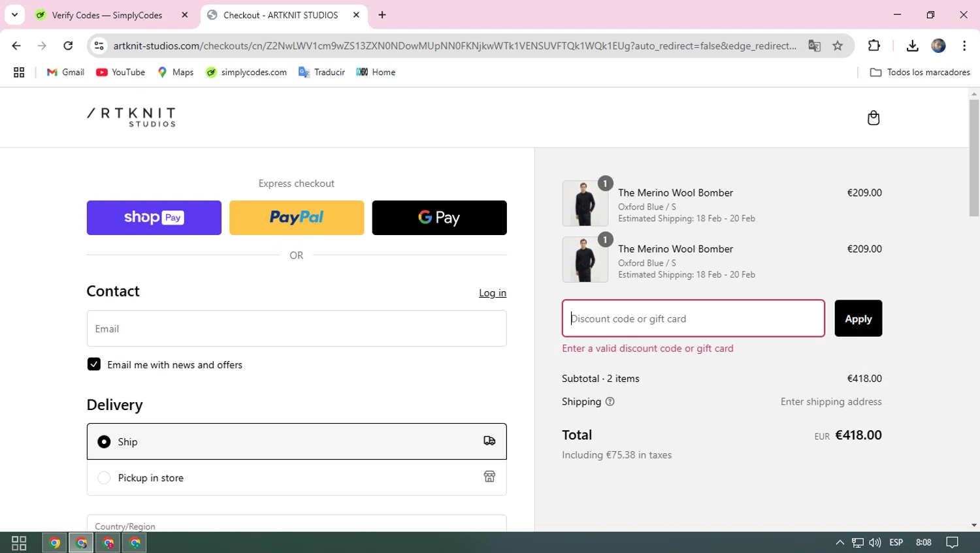Click the taskbar clock showing 8:08
The width and height of the screenshot is (980, 553).
(924, 543)
